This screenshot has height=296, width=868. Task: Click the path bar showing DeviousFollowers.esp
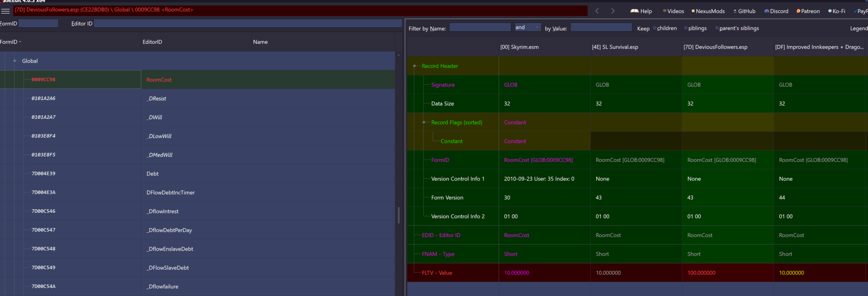coord(301,10)
